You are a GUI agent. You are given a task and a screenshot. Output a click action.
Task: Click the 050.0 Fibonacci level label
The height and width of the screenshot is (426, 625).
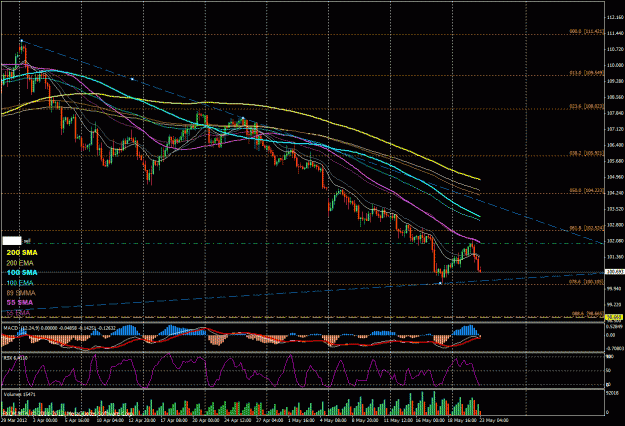[x=587, y=190]
